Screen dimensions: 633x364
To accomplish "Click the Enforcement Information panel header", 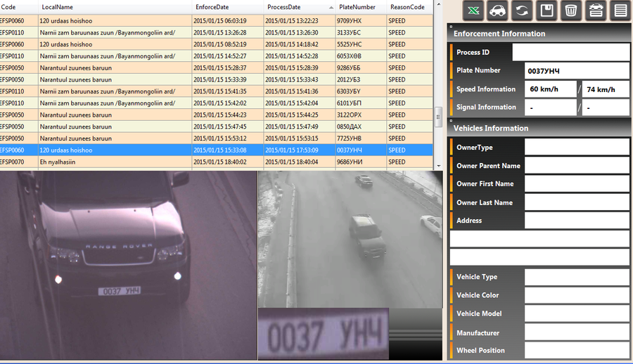I will pyautogui.click(x=539, y=34).
